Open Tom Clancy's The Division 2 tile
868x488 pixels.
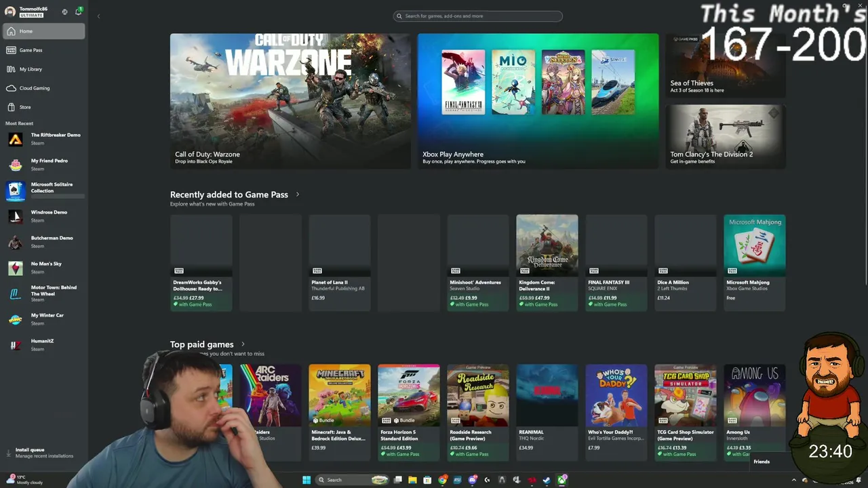click(x=726, y=136)
